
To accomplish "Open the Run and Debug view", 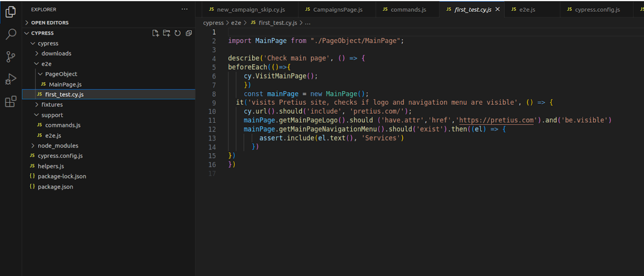I will pyautogui.click(x=10, y=79).
